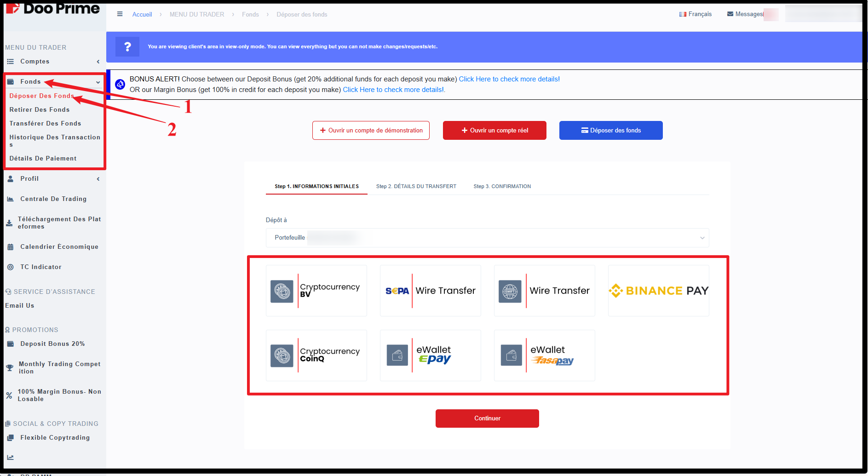Expand the Comptes menu chevron
868x476 pixels.
pyautogui.click(x=98, y=62)
